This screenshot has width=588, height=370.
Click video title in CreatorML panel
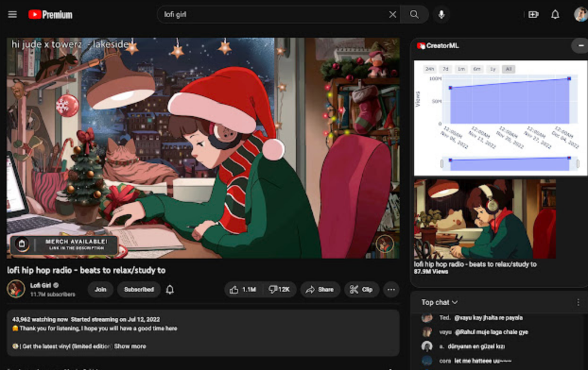point(475,264)
